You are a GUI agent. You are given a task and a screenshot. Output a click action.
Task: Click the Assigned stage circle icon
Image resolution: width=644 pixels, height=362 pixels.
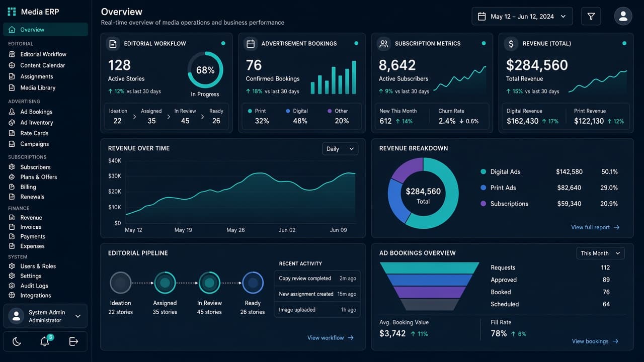[165, 283]
